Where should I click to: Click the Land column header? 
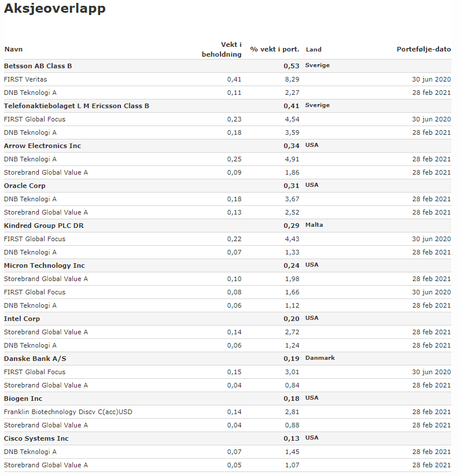(314, 49)
